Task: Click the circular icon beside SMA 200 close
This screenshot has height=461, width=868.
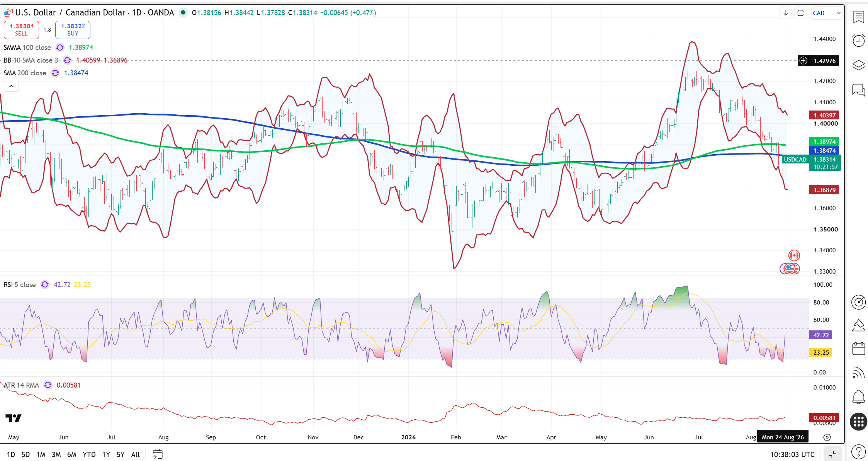Action: 55,73
